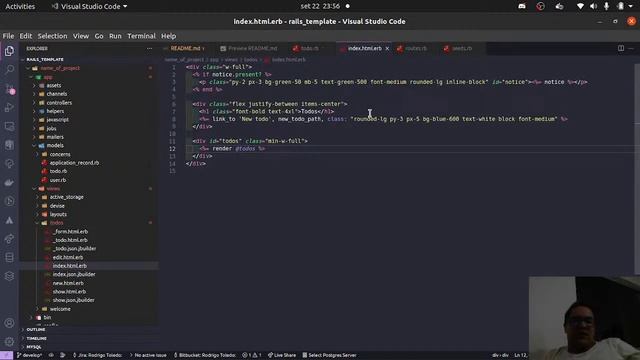This screenshot has width=640, height=360.
Task: Open the Run and Debug view
Action: point(9,107)
